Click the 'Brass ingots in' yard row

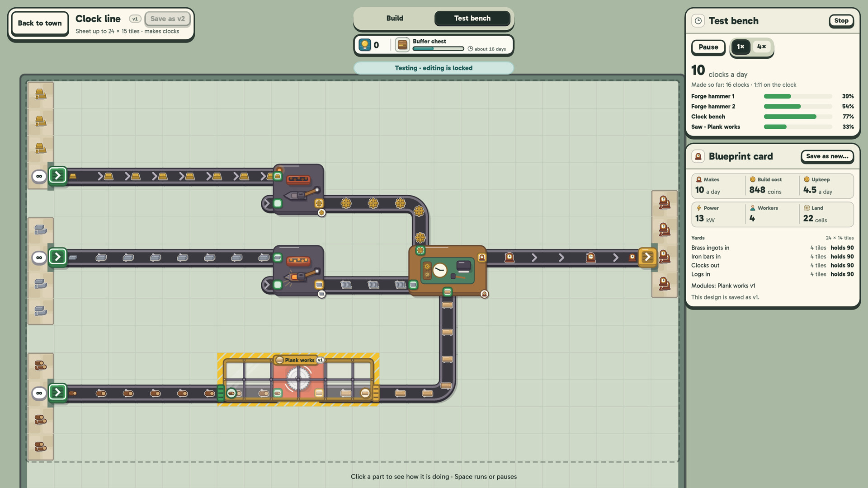click(x=772, y=248)
